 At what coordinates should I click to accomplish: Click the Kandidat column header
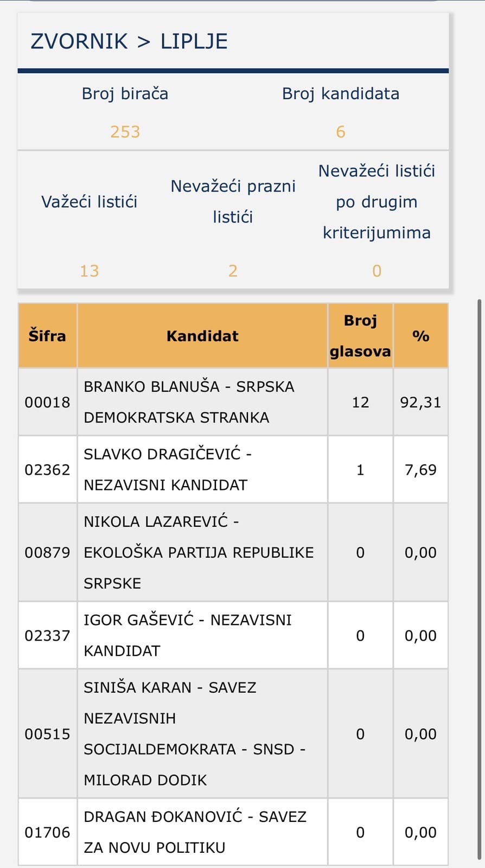pyautogui.click(x=202, y=336)
